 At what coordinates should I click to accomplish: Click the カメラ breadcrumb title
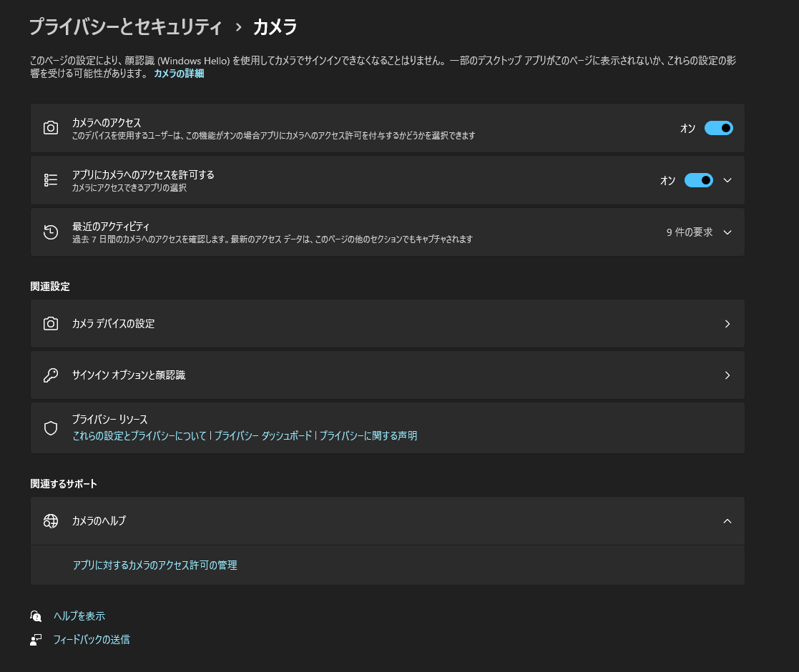[x=275, y=27]
